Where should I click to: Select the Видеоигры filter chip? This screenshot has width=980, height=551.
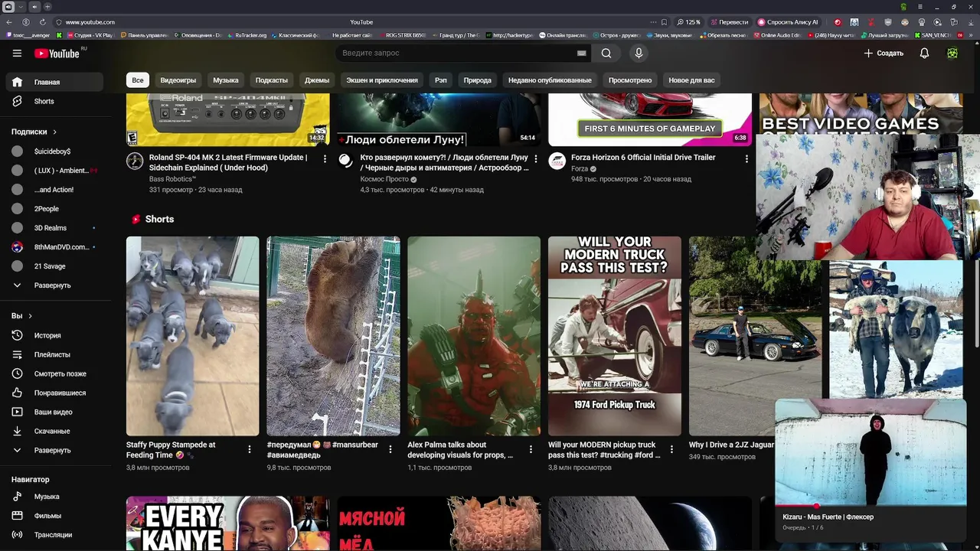[178, 80]
